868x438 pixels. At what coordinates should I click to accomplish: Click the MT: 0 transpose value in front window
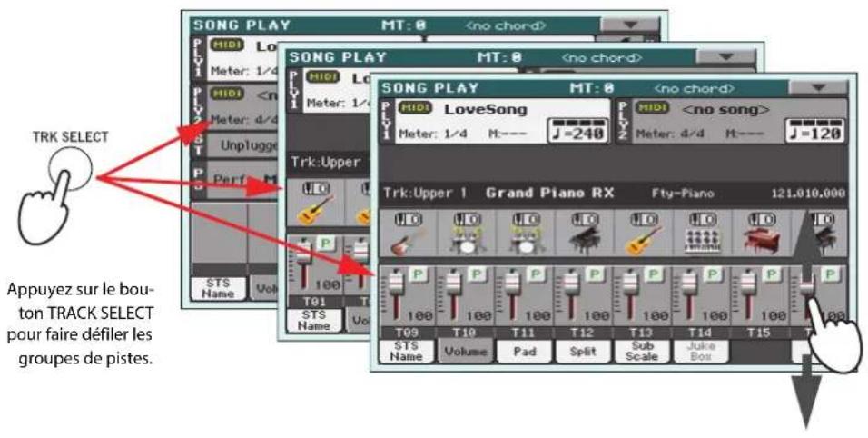[x=592, y=87]
